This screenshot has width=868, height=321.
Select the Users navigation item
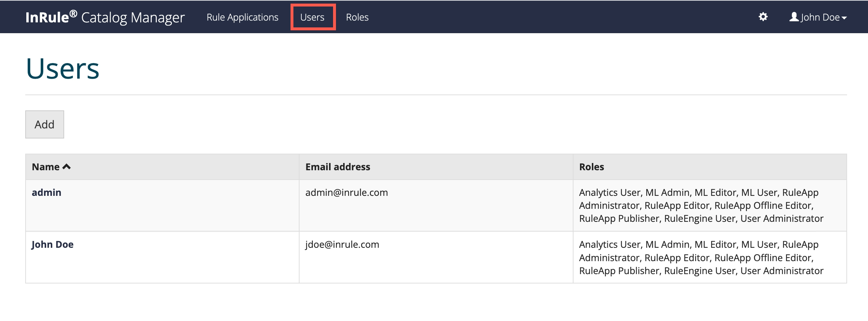point(312,17)
